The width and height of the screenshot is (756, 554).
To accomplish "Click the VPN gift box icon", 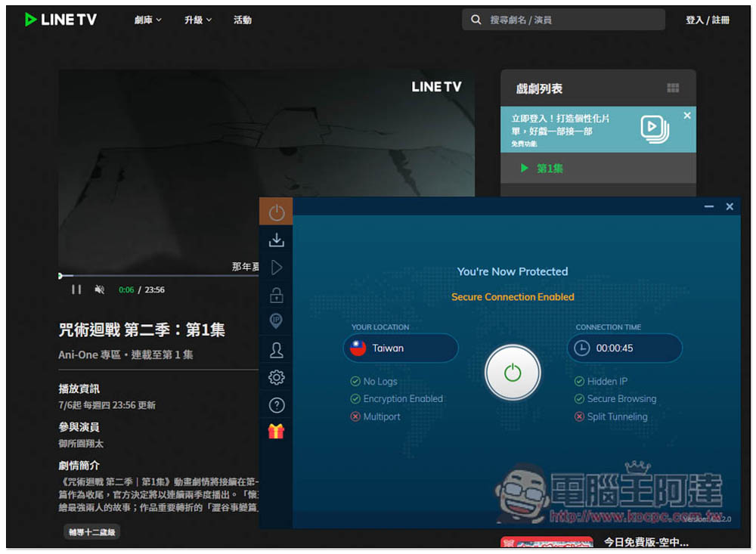I will coord(276,431).
